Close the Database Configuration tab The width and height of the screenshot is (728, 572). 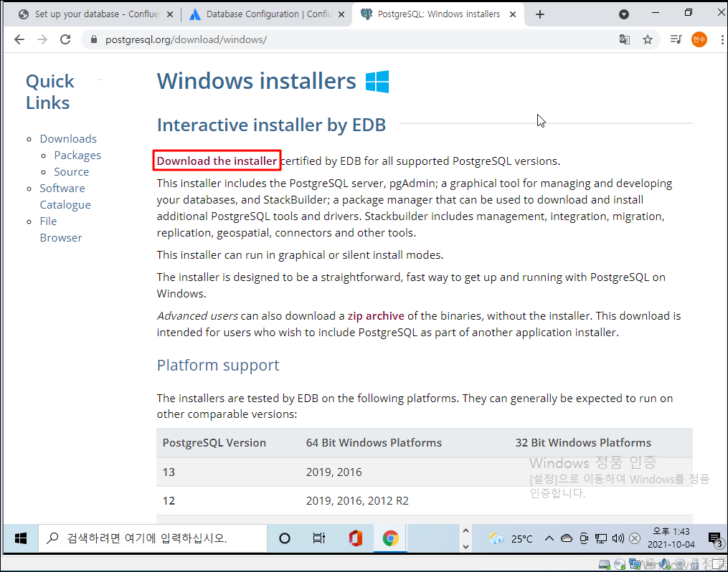tap(341, 14)
